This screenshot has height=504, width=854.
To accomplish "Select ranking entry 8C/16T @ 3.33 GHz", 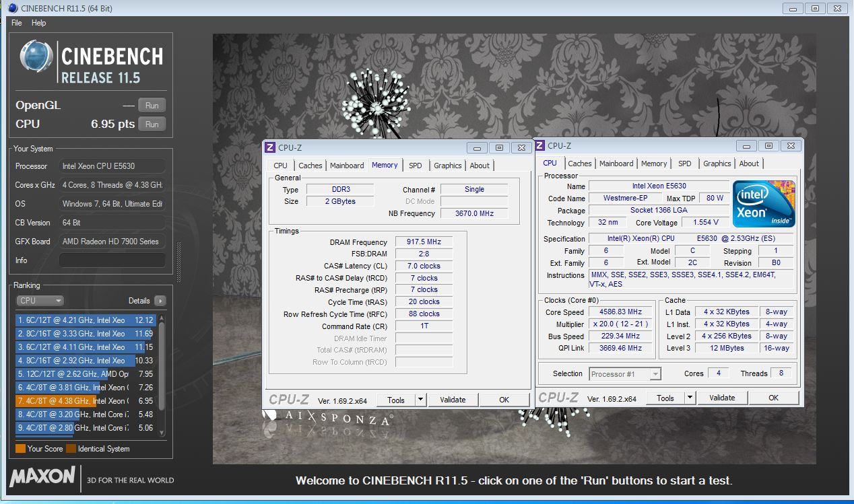I will pyautogui.click(x=86, y=334).
